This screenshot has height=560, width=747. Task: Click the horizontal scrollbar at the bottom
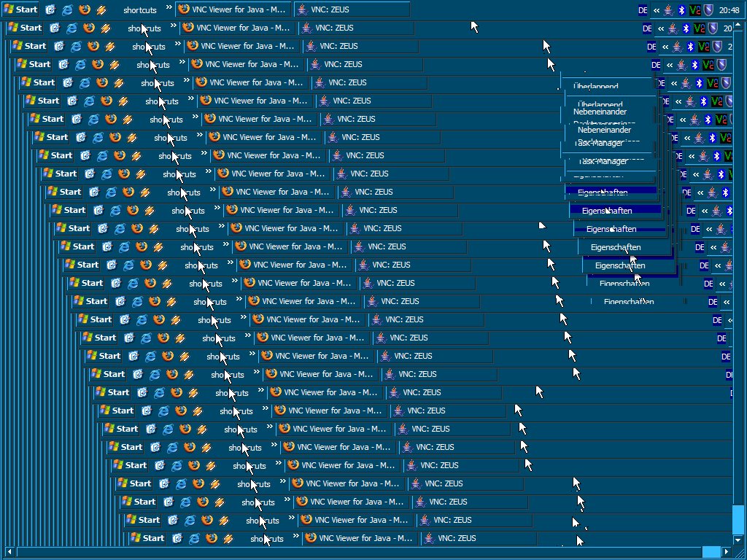[365, 552]
